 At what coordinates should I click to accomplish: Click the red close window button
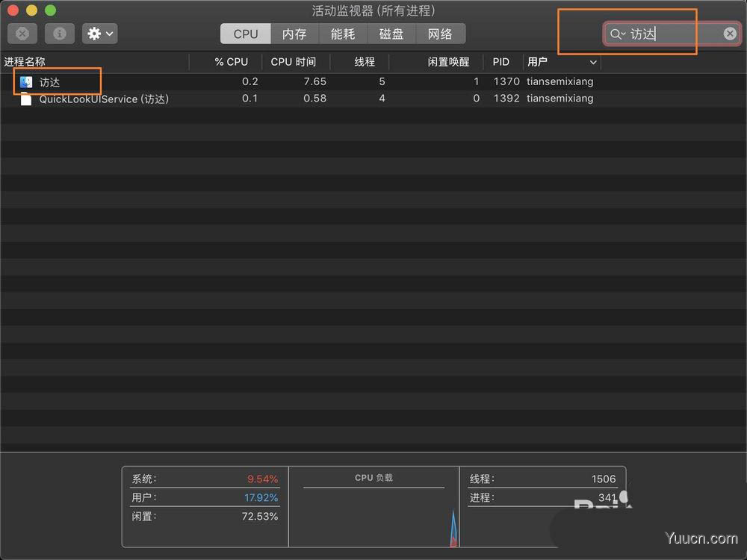coord(13,10)
